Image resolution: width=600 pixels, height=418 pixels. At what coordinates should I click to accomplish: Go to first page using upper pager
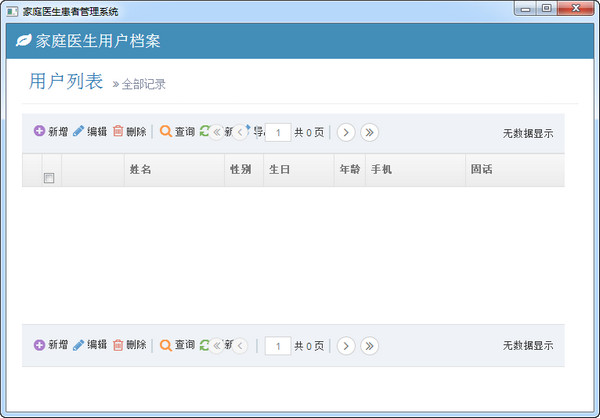217,132
